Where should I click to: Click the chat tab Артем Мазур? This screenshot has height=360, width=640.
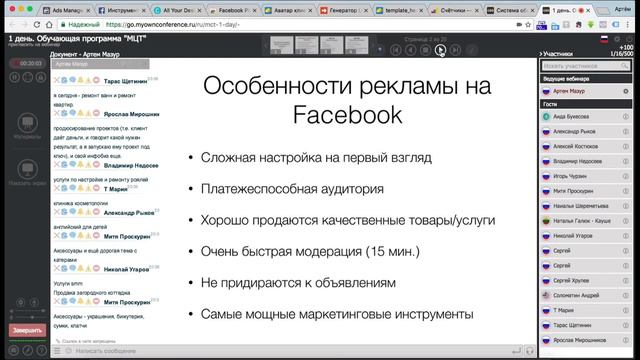(100, 64)
